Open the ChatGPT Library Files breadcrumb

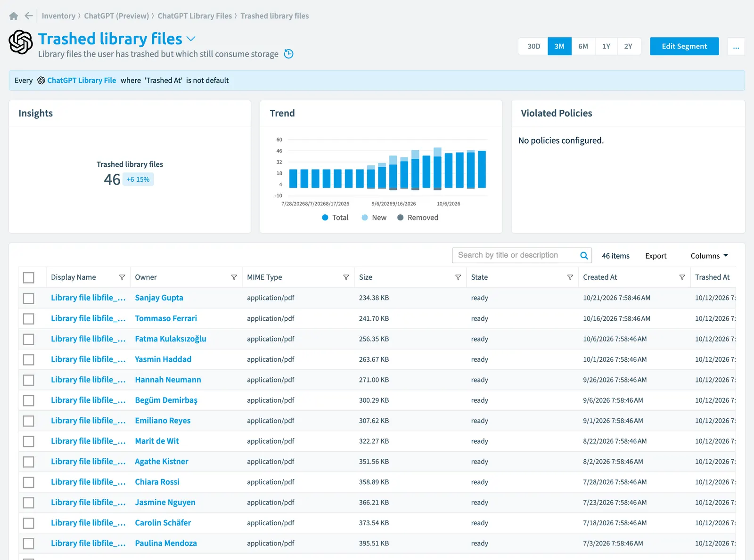coord(195,16)
